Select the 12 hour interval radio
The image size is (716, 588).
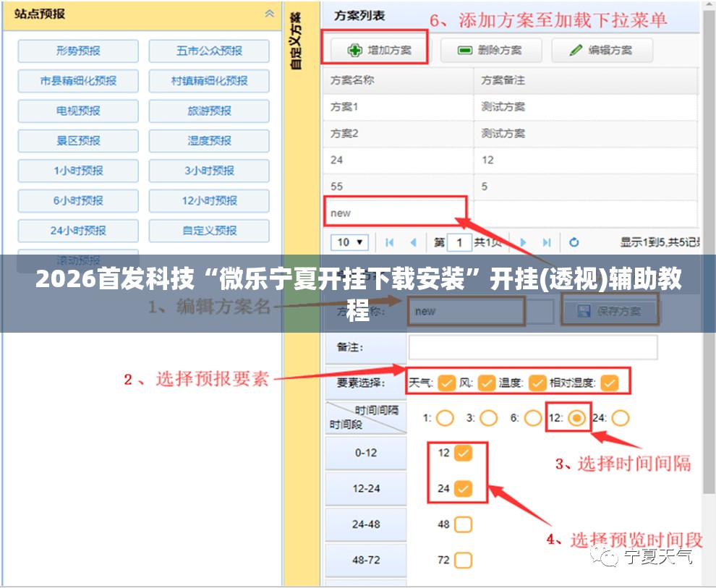coord(576,418)
